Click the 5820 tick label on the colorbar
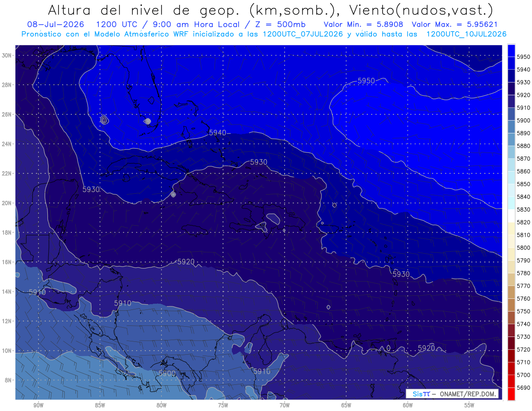 524,222
